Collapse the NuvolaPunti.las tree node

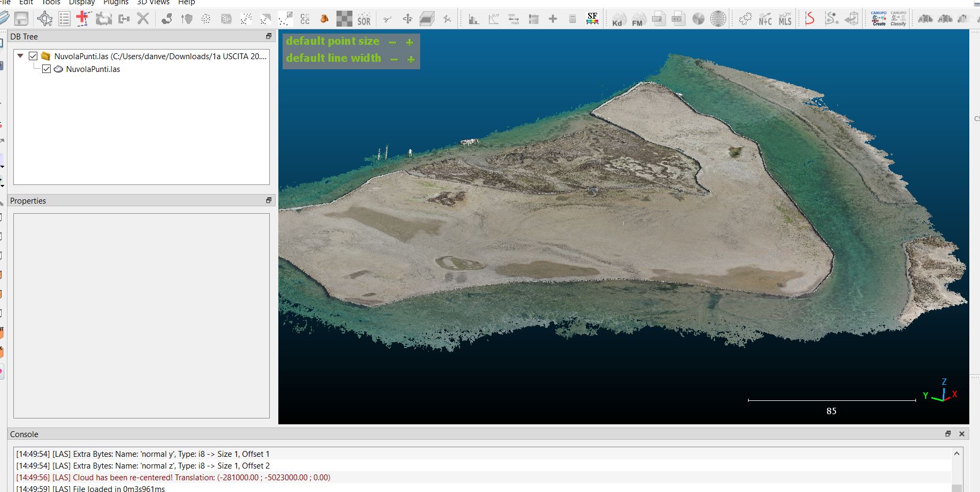pyautogui.click(x=20, y=55)
